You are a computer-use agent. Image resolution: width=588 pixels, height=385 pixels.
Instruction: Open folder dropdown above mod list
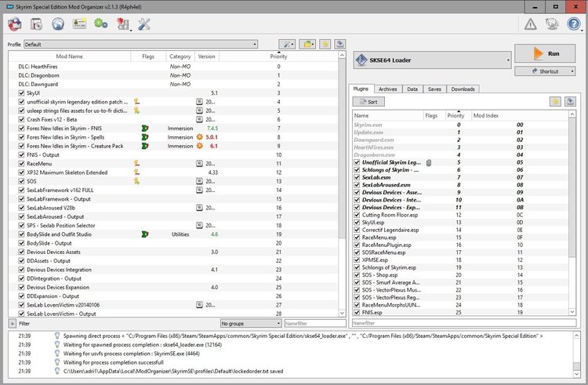(307, 44)
